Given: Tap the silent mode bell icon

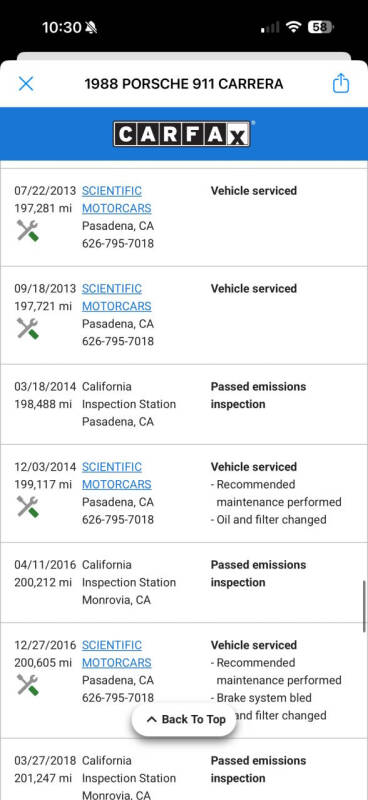Looking at the screenshot, I should click(x=91, y=28).
